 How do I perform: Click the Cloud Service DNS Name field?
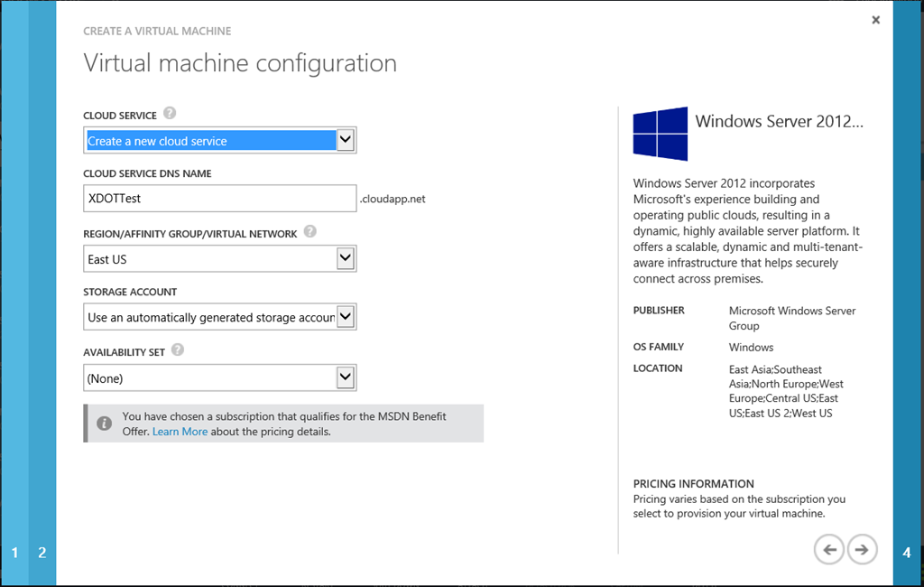coord(220,198)
